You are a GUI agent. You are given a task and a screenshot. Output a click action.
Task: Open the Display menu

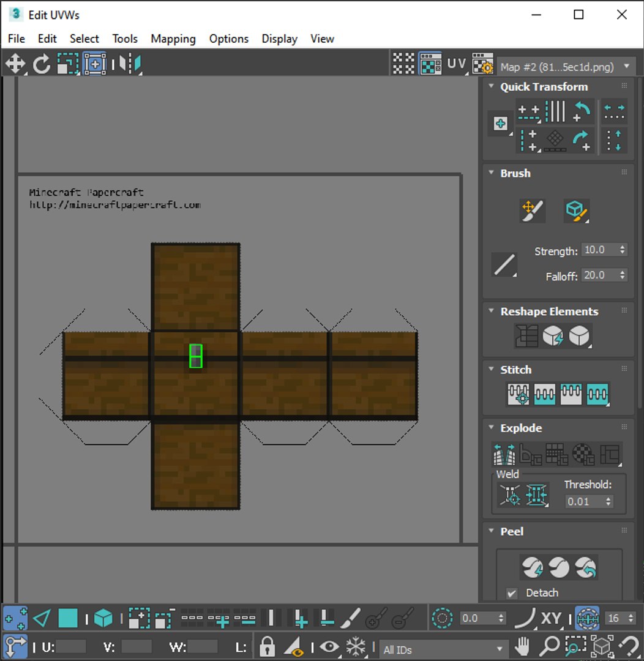[x=280, y=39]
